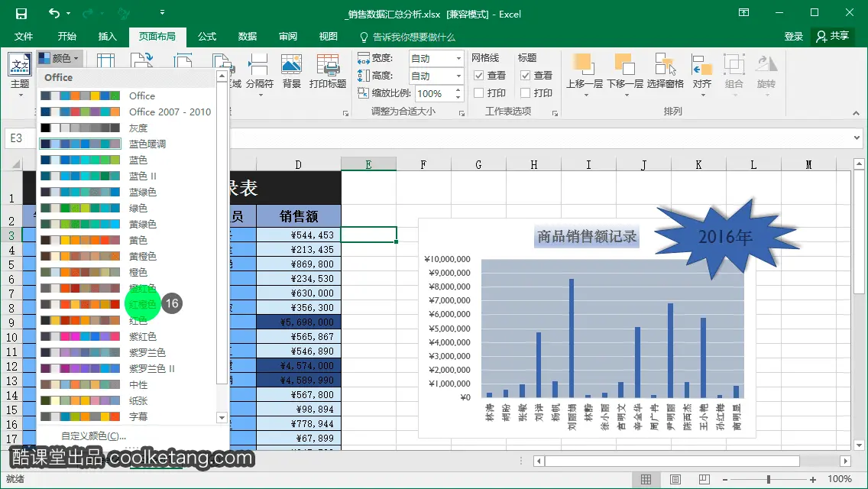Select the 灰度 grayscale color scheme
Viewport: 868px width, 489px height.
click(127, 128)
